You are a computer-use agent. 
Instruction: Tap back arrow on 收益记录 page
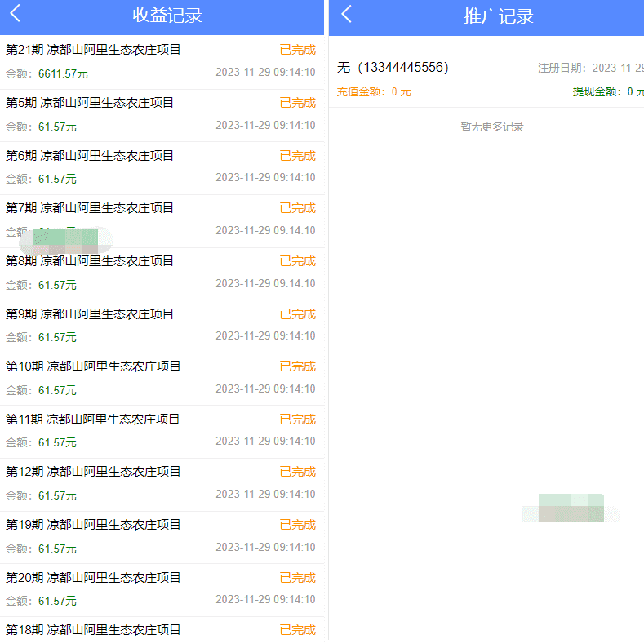point(16,14)
